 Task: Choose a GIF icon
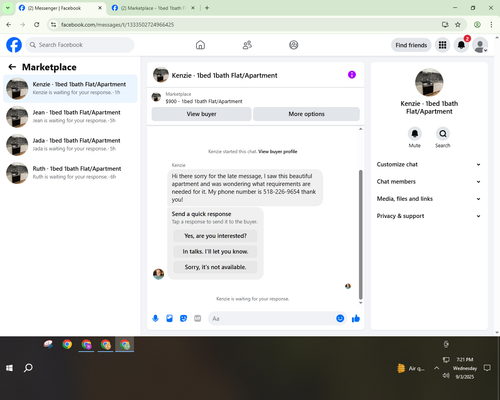pos(198,319)
